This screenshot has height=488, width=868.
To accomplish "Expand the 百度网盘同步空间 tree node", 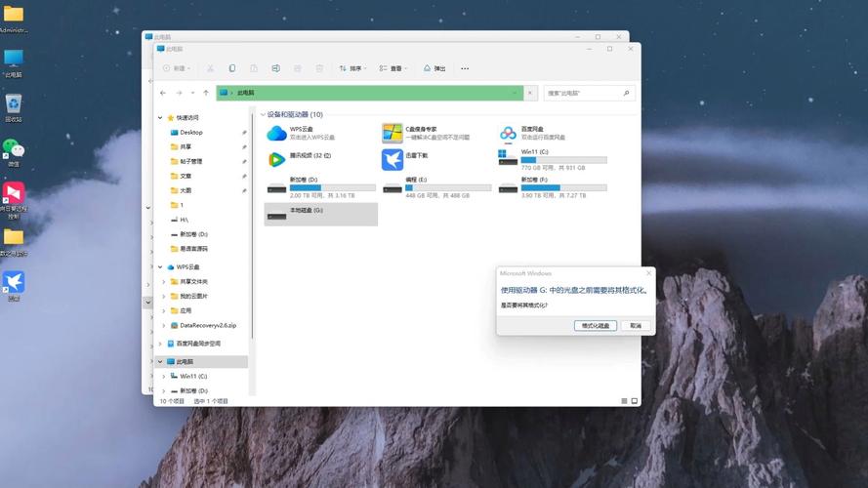I will point(161,344).
